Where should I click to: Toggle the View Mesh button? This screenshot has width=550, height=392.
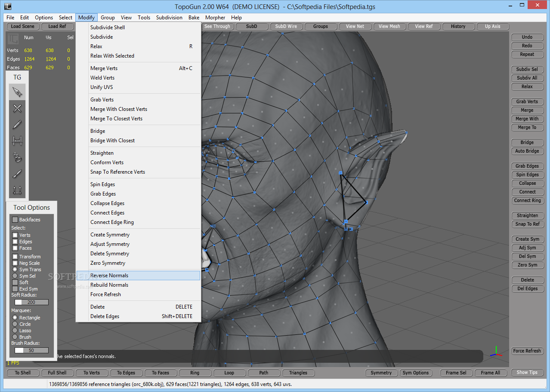(x=389, y=26)
